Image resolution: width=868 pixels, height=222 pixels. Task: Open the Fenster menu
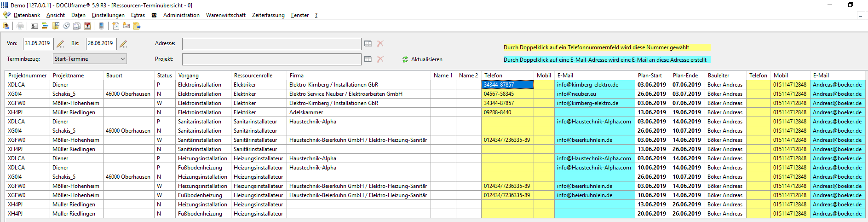(x=300, y=15)
